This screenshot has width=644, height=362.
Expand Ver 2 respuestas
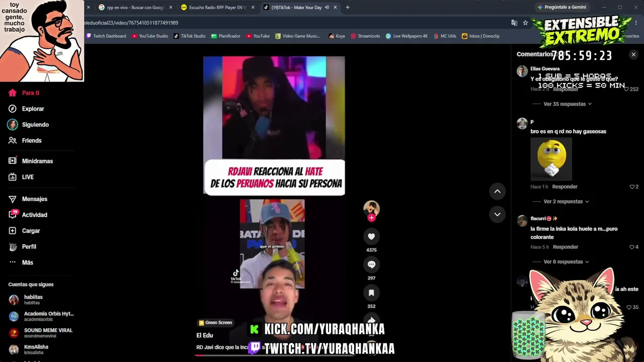566,202
